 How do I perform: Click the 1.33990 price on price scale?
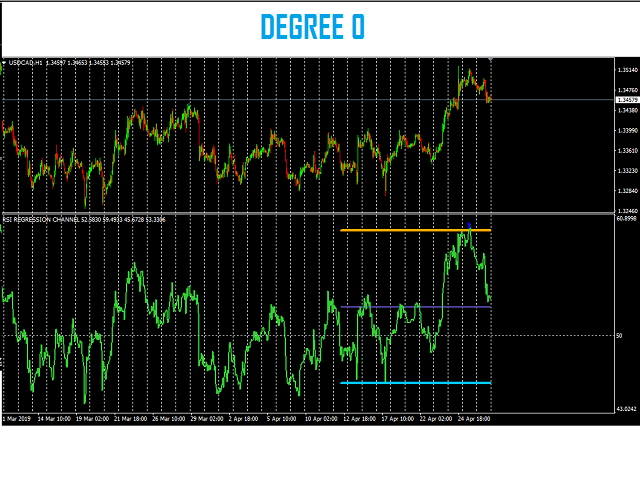click(x=627, y=130)
